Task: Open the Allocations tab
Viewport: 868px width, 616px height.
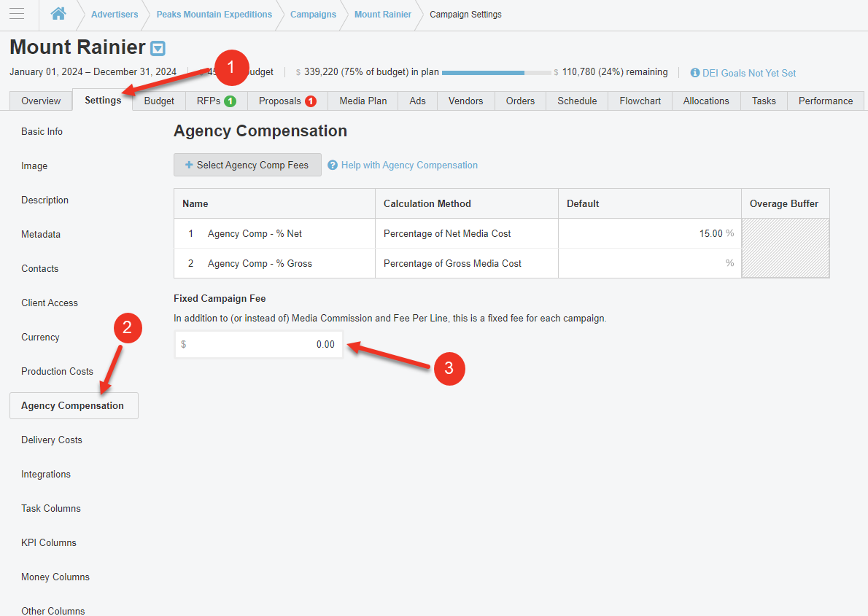Action: [x=706, y=101]
